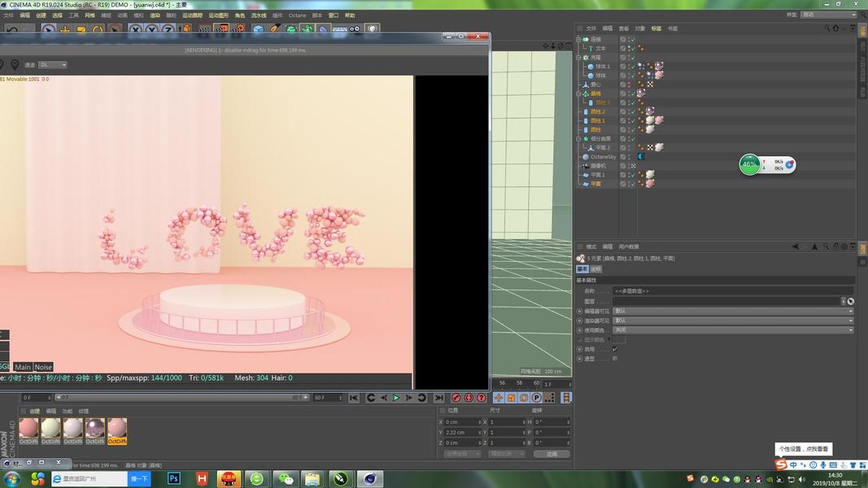The width and height of the screenshot is (868, 488).
Task: Click the record active objects button
Action: pyautogui.click(x=456, y=398)
